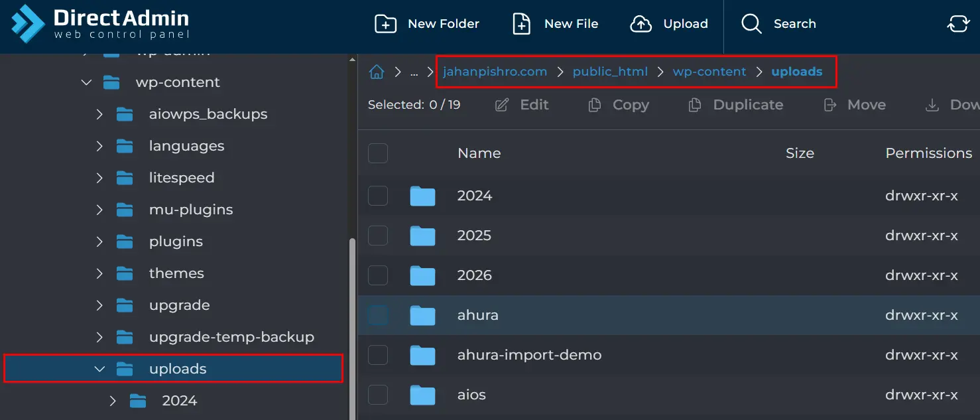Click folder icon of 2024 row in file list
The image size is (980, 420).
[x=422, y=196]
